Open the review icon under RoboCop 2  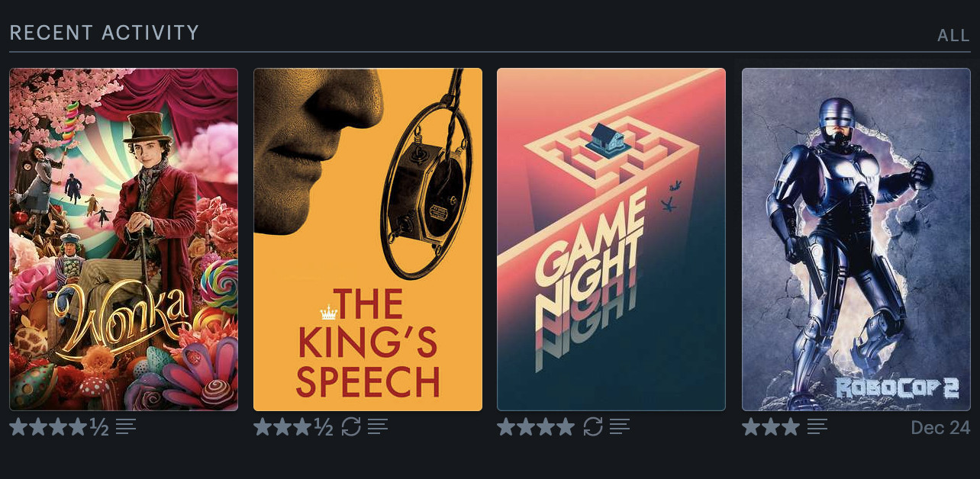pos(817,427)
